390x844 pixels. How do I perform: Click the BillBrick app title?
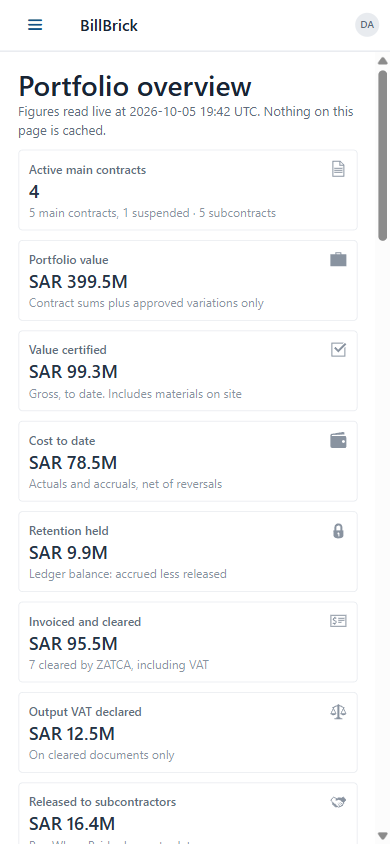point(109,25)
